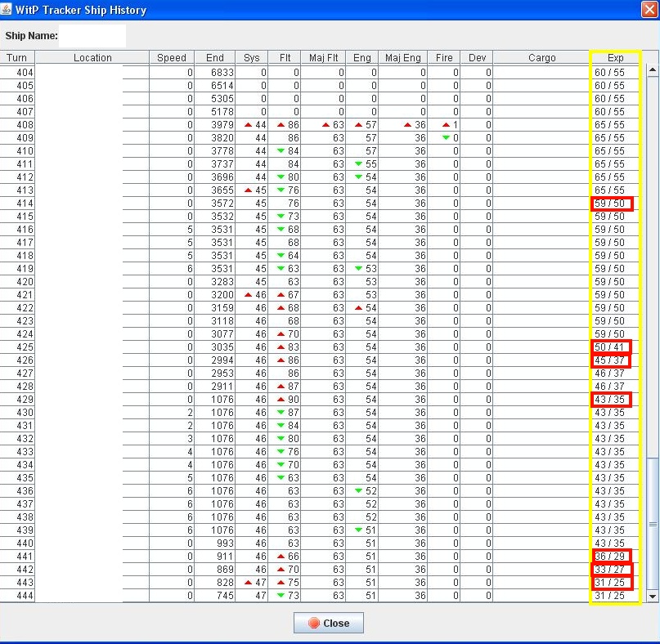Select End value 2953
This screenshot has width=660, height=644.
pyautogui.click(x=214, y=373)
